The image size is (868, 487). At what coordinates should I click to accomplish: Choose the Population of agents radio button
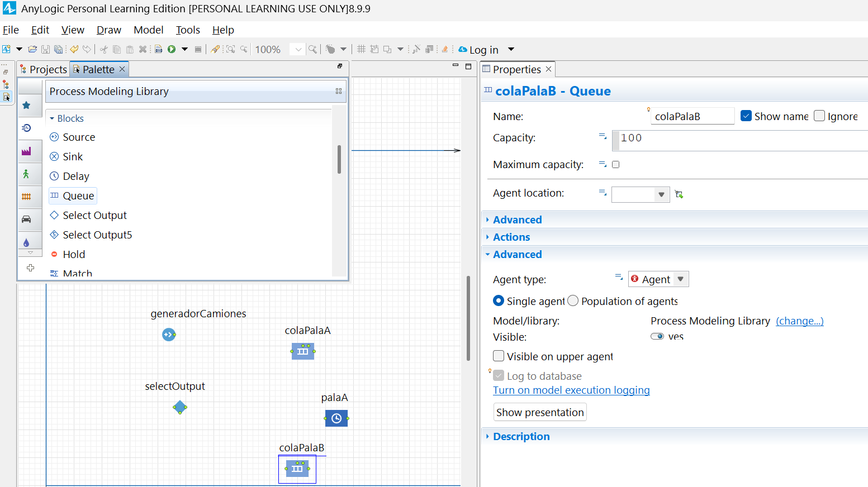(x=573, y=301)
